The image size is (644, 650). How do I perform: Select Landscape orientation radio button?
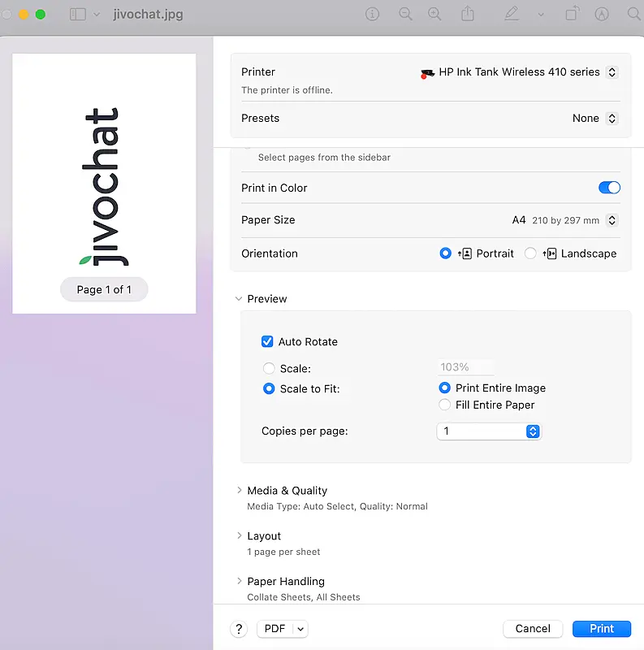click(x=530, y=253)
